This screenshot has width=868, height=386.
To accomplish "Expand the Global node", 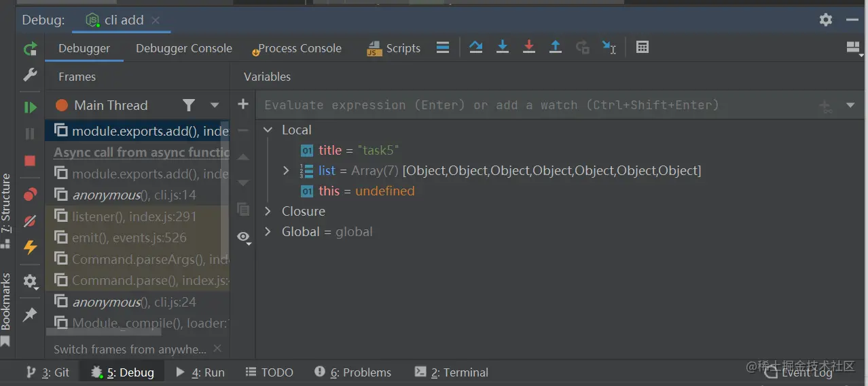I will pos(268,231).
